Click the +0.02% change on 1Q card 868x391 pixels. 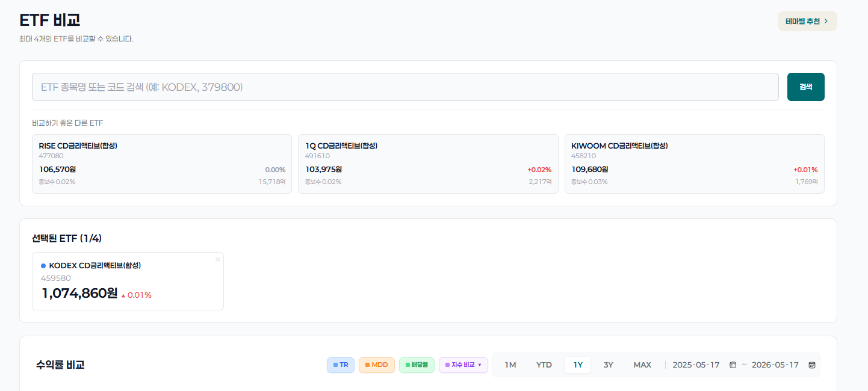tap(539, 170)
